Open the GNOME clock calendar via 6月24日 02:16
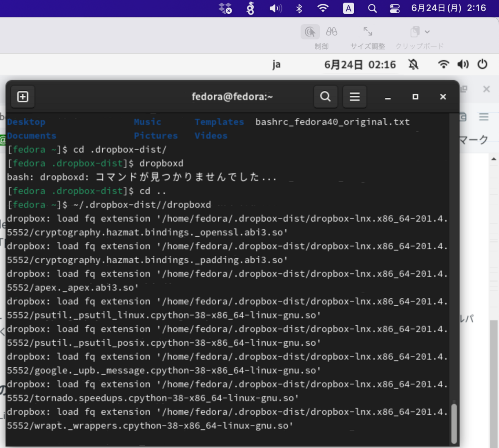The height and width of the screenshot is (448, 499). click(360, 64)
